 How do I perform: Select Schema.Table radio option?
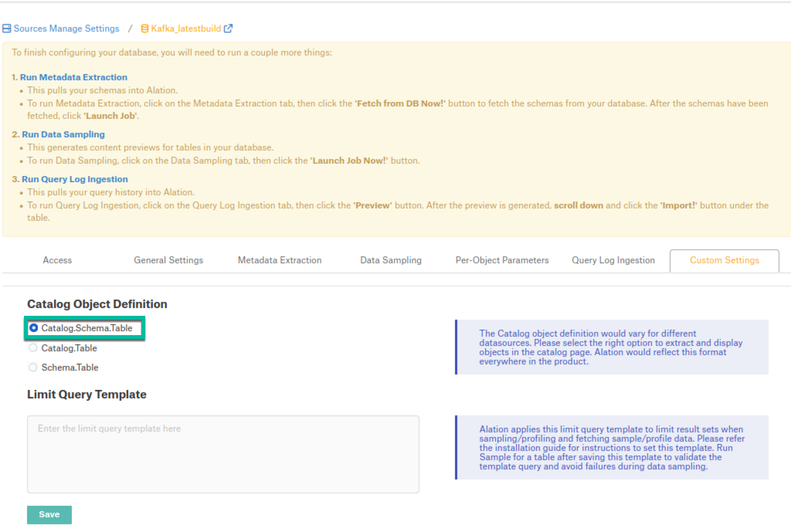(33, 367)
